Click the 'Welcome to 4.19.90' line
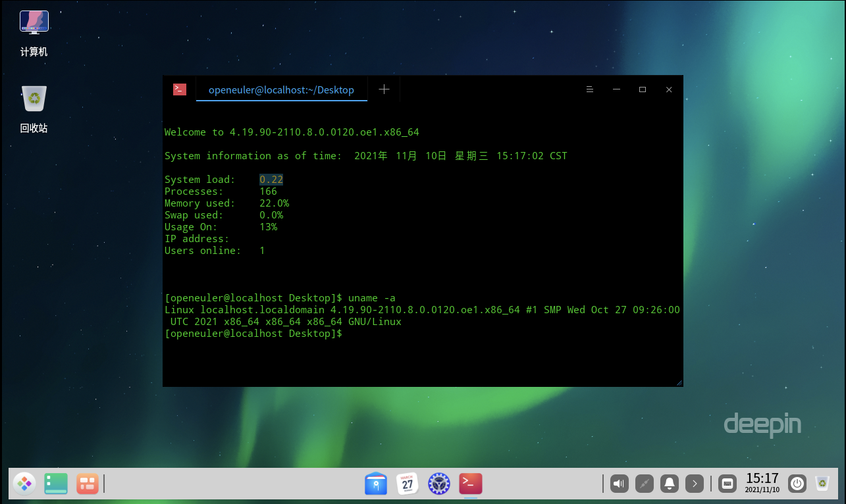 coord(292,132)
